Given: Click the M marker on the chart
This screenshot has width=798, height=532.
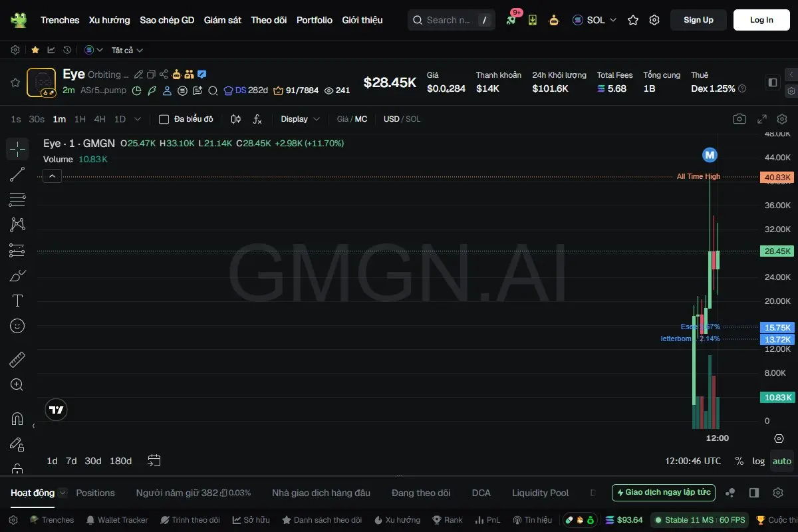Looking at the screenshot, I should pos(710,155).
